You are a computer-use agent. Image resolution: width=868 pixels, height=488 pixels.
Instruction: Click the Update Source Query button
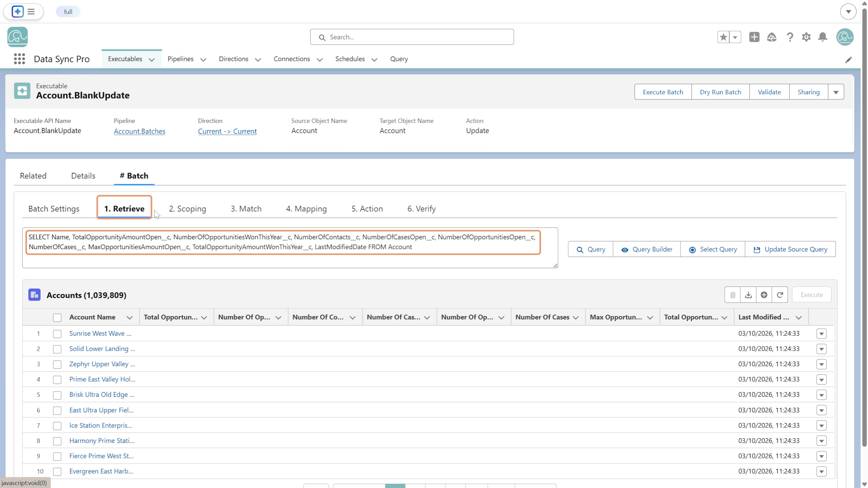point(790,249)
